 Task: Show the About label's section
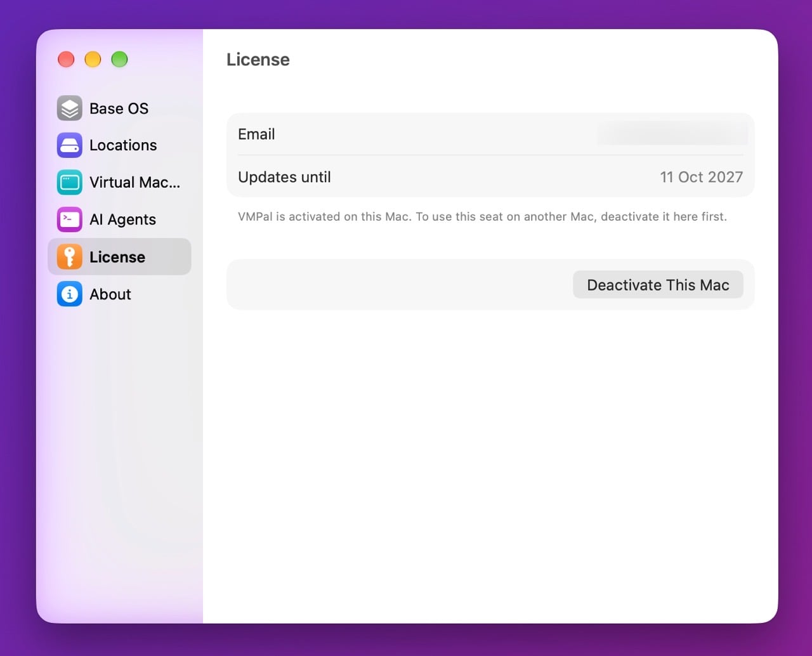coord(110,294)
